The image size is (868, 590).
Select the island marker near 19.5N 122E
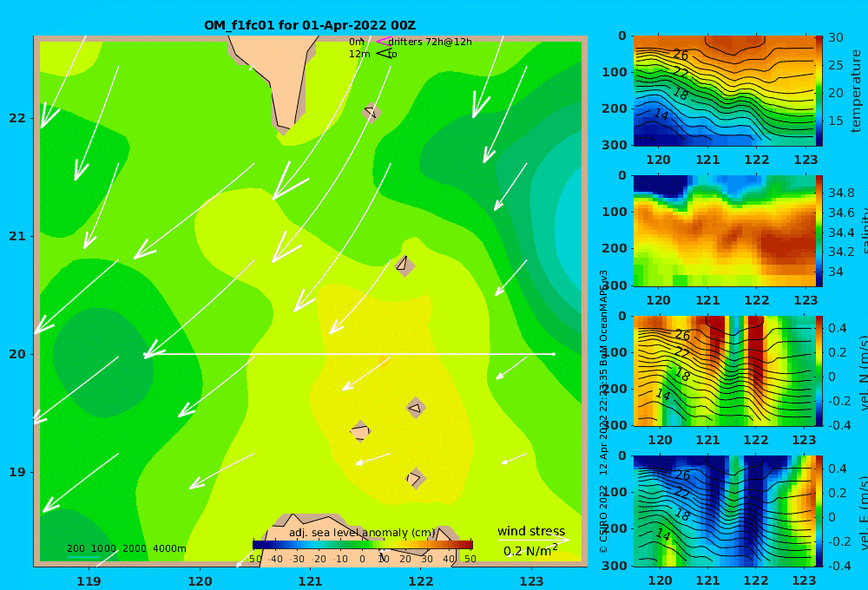click(x=416, y=409)
